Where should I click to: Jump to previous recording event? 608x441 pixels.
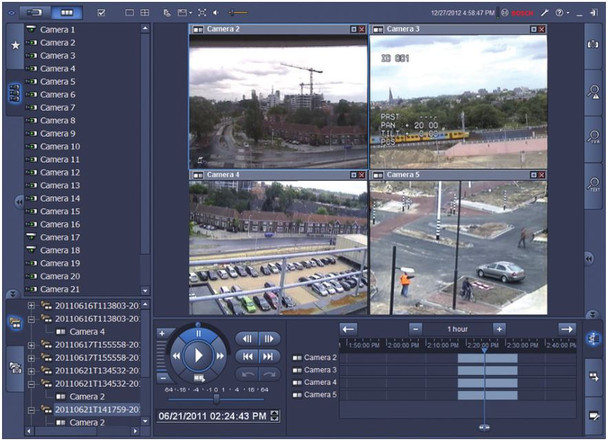coord(247,357)
